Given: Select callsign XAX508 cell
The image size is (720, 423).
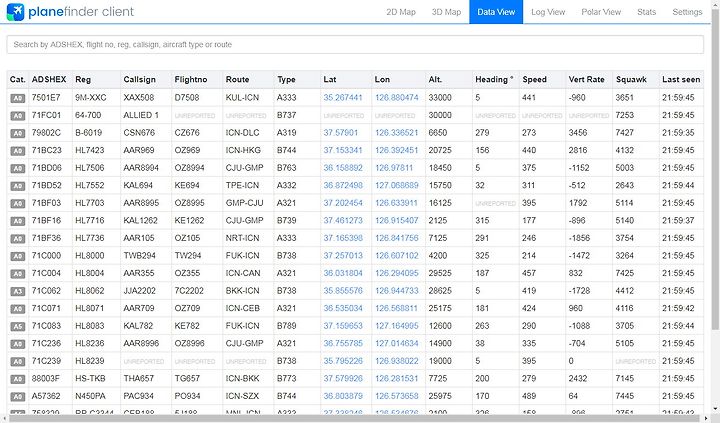Looking at the screenshot, I should pos(146,97).
